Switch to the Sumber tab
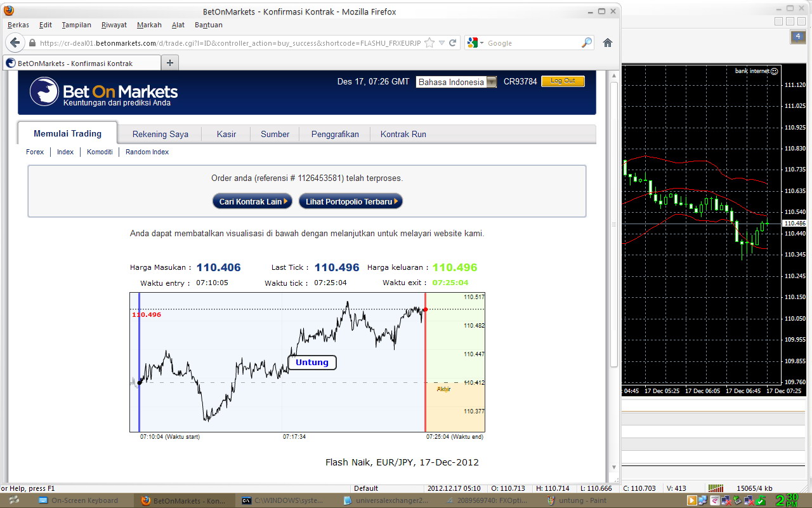812x508 pixels. click(275, 134)
